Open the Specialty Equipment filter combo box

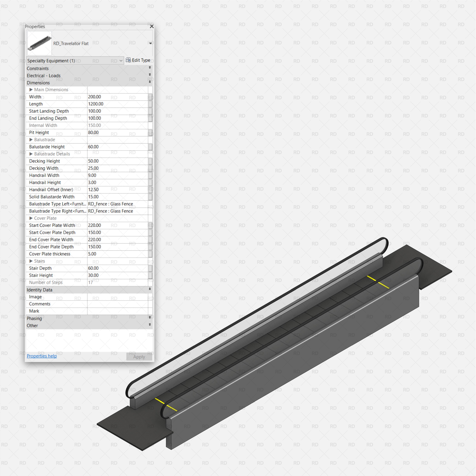[120, 61]
